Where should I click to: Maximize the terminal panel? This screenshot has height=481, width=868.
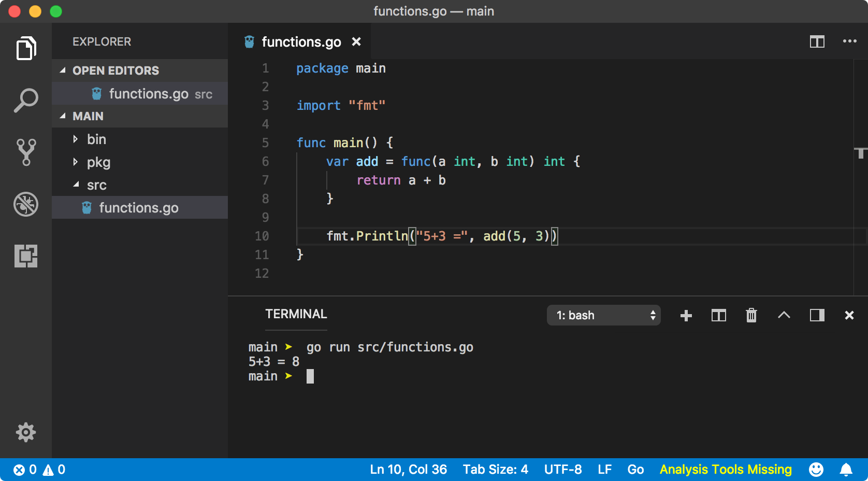click(x=784, y=315)
